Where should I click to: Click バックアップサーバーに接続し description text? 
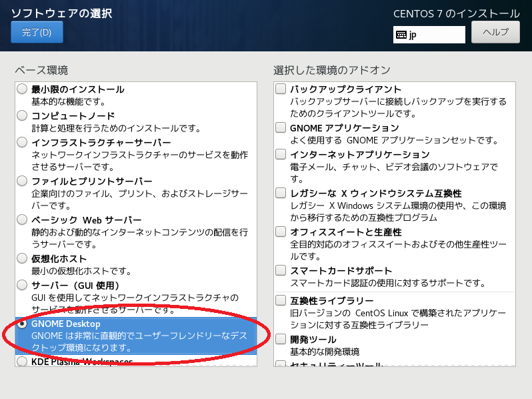coord(398,107)
